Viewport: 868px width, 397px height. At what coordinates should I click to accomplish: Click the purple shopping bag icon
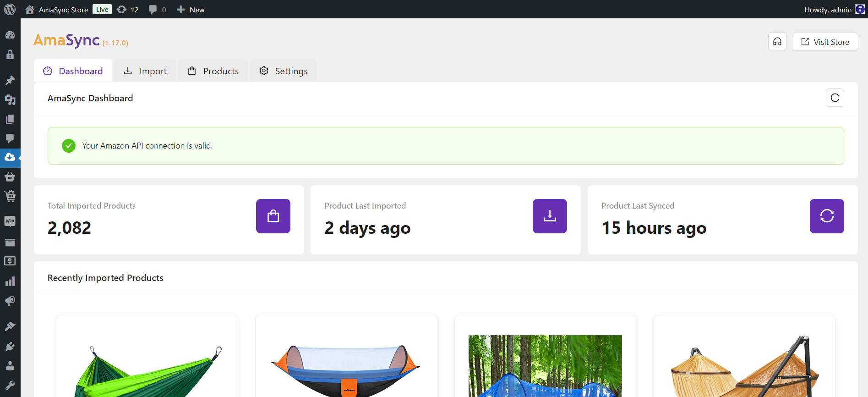pos(273,216)
